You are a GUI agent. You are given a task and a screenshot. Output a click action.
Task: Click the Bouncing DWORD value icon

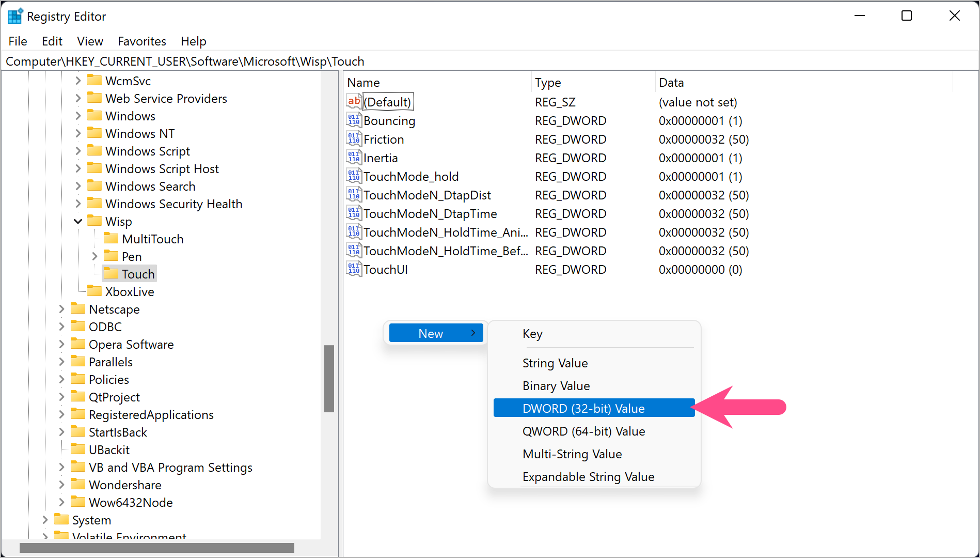tap(354, 120)
